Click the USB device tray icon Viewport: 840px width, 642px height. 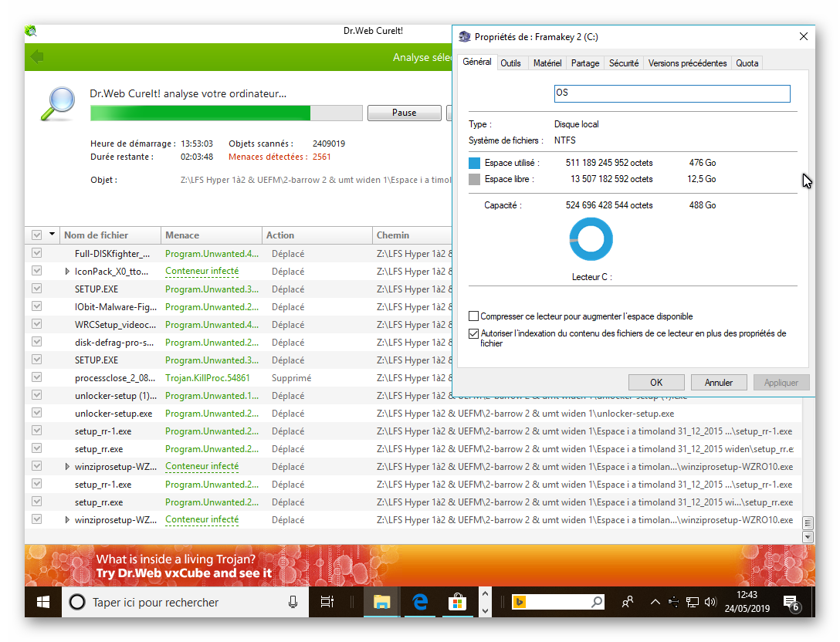tap(674, 603)
